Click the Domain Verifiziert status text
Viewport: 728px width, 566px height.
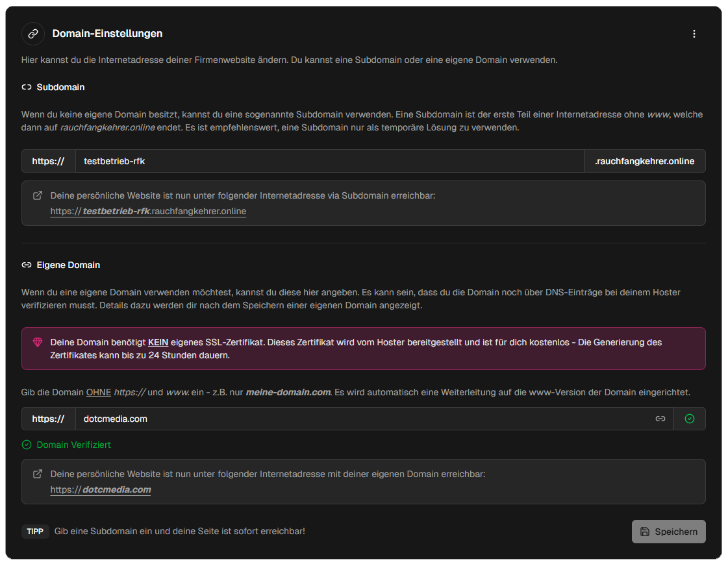click(73, 445)
